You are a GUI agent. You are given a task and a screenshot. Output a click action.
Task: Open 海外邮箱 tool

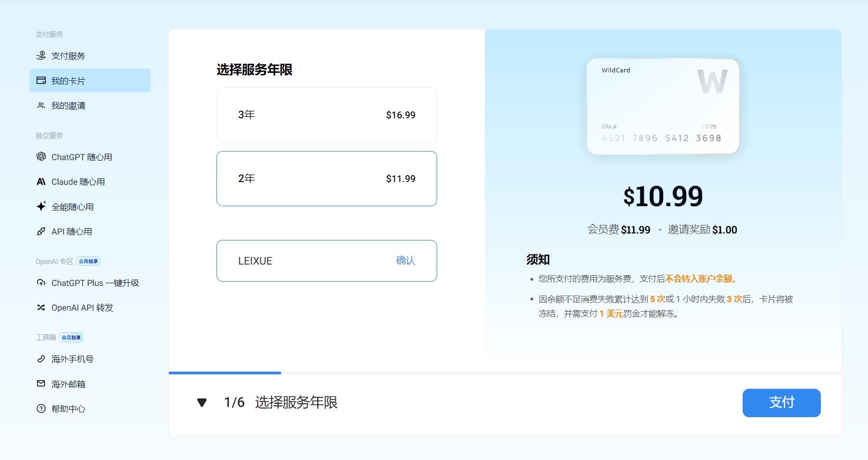pyautogui.click(x=90, y=384)
